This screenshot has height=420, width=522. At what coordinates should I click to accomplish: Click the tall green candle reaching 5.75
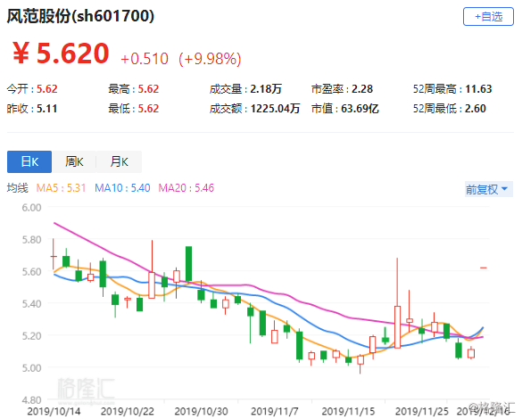point(188,264)
